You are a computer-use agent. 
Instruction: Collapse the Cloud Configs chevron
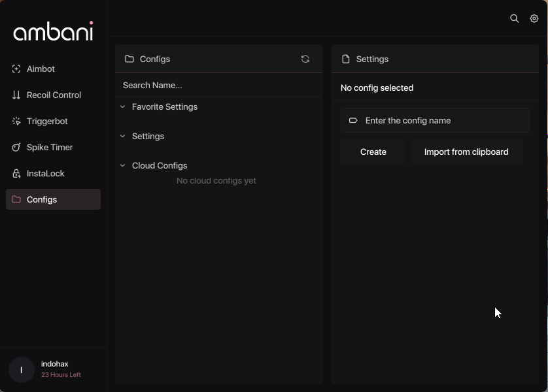click(x=123, y=165)
